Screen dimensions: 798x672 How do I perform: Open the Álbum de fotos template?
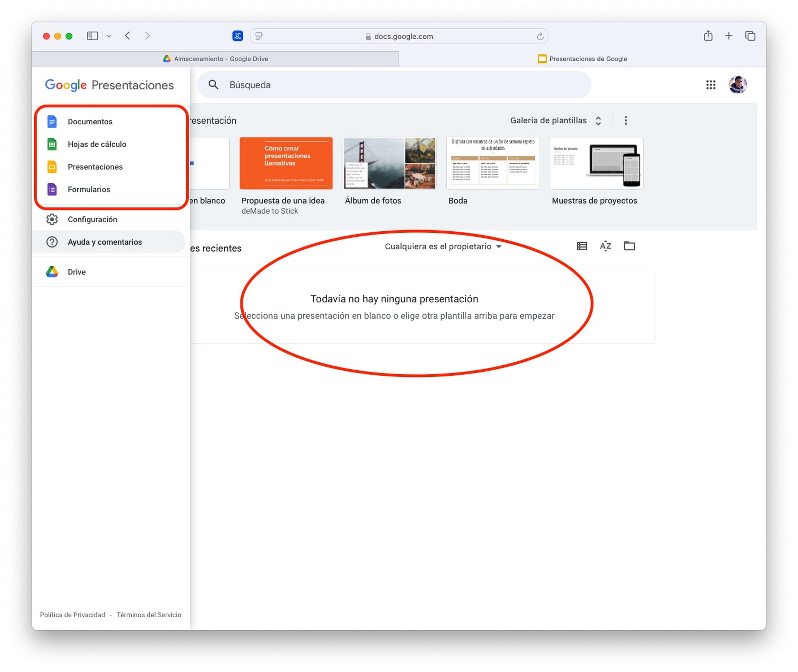pos(389,163)
